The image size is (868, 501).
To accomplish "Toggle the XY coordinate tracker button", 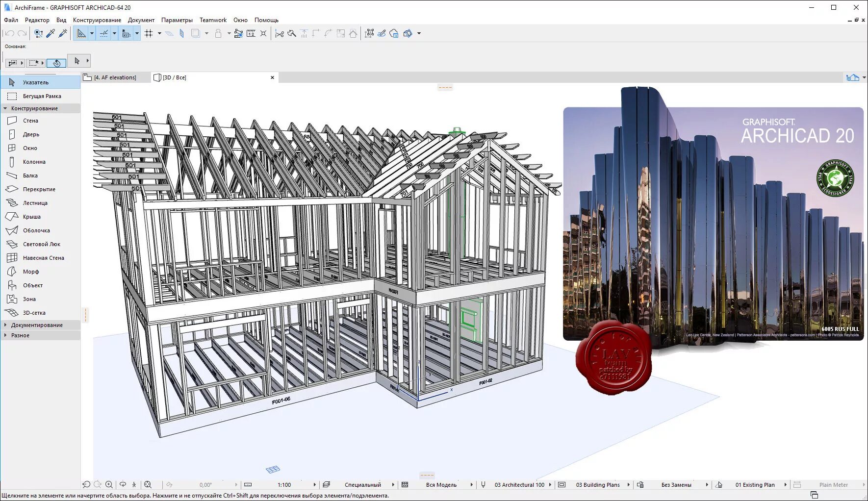I will point(127,33).
